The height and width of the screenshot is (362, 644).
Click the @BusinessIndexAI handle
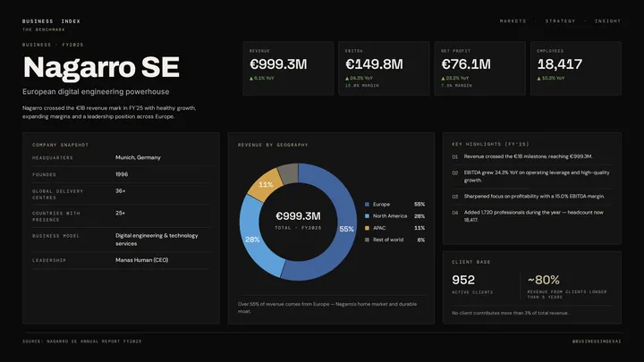597,341
